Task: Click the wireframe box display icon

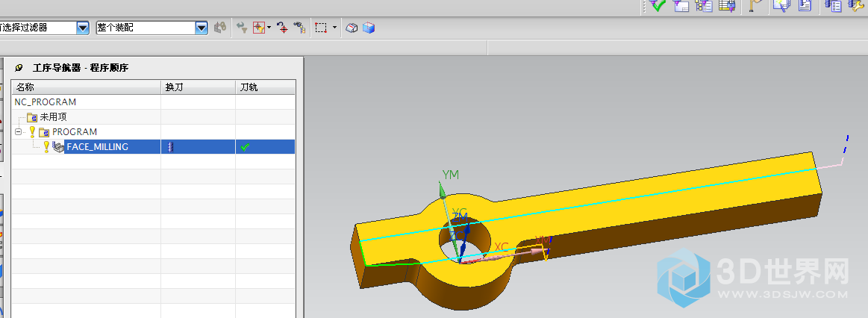Action: click(x=352, y=28)
